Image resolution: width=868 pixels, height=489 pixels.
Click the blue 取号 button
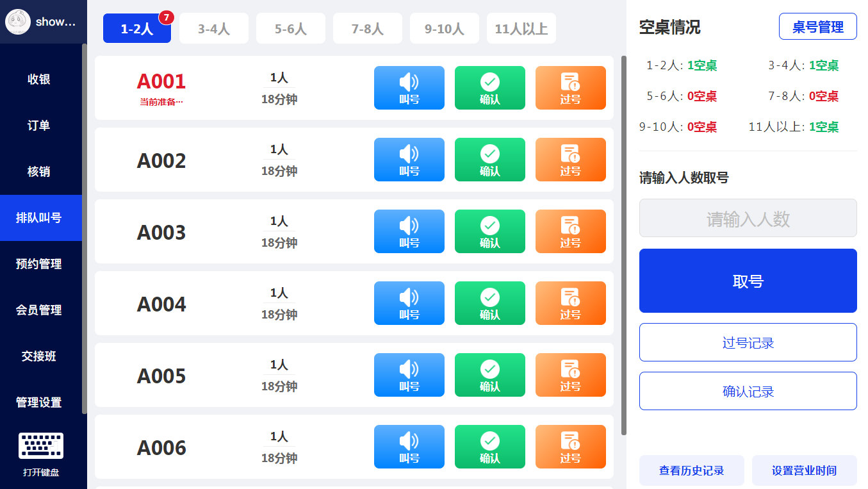[748, 281]
